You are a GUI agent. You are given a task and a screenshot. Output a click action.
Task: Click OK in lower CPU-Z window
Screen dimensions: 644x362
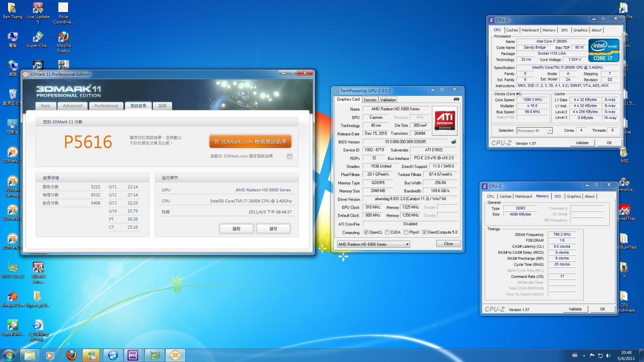point(603,309)
